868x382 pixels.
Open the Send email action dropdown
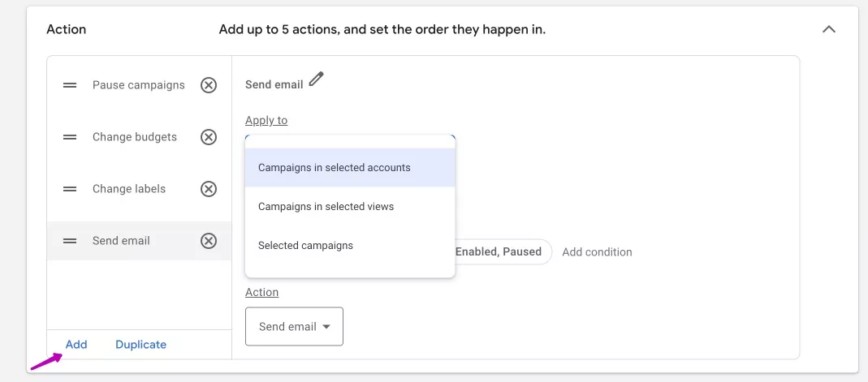(x=294, y=327)
